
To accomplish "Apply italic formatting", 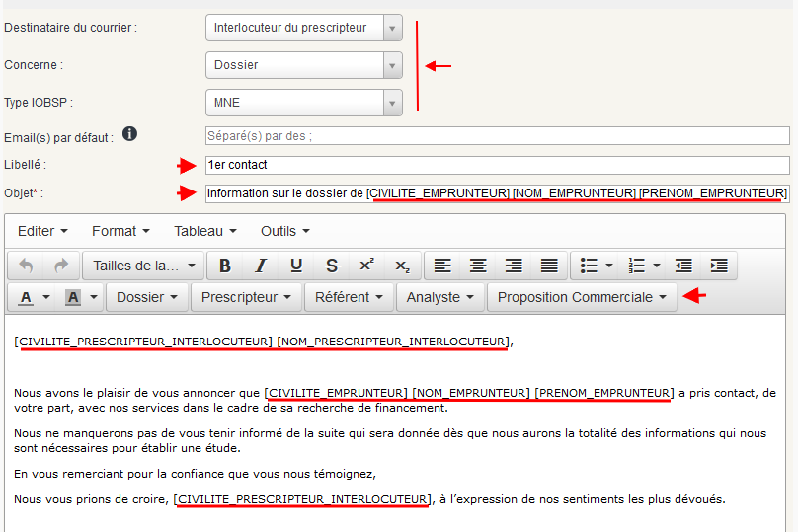I will pos(261,266).
